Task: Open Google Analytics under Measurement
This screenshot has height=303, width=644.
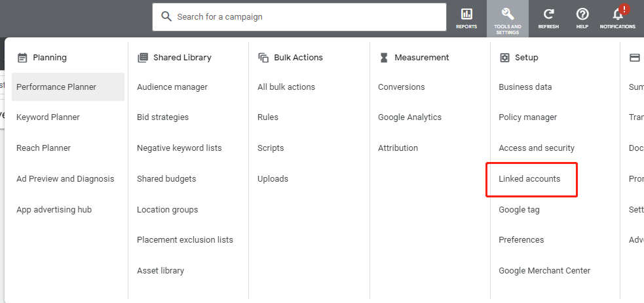Action: (x=409, y=117)
